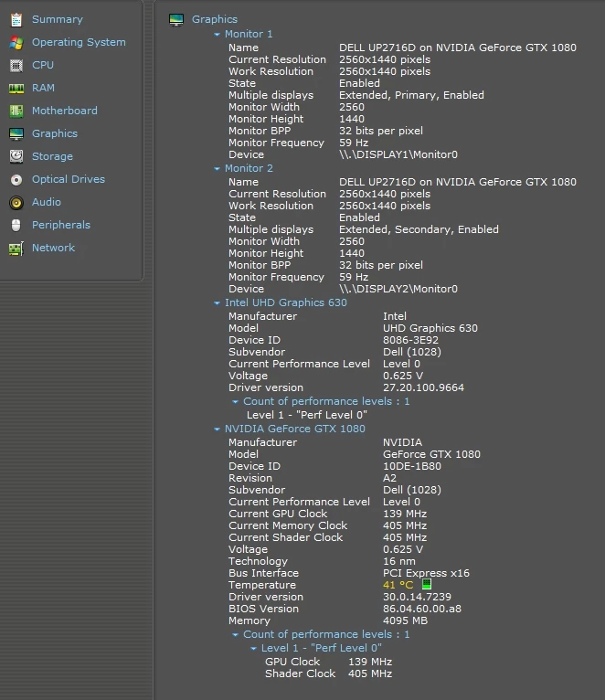Click Intel model 'UHD Graphics 630' value
The width and height of the screenshot is (605, 700).
point(430,328)
